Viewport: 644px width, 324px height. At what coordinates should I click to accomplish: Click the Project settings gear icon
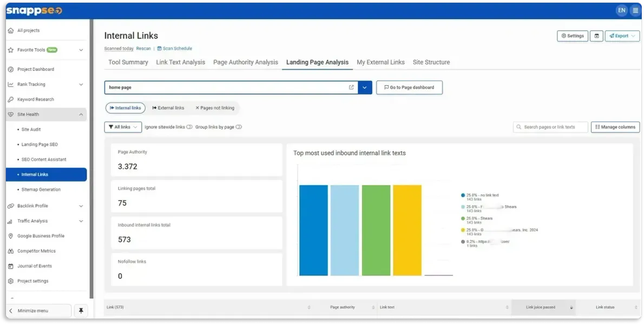coord(11,281)
